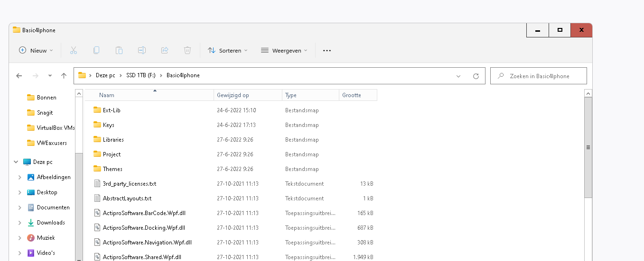Screen dimensions: 644x261
Task: Click the Cut scissors icon
Action: (74, 50)
